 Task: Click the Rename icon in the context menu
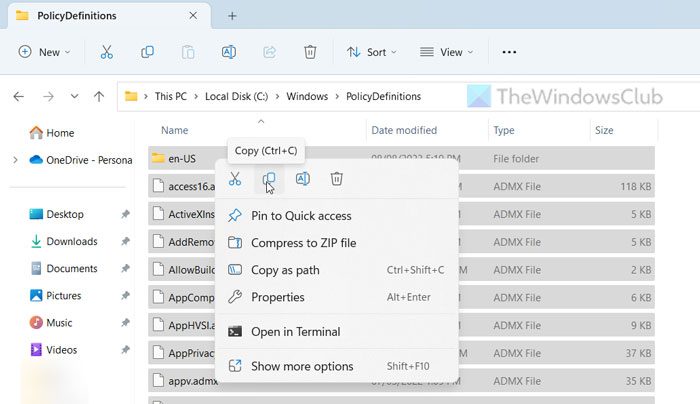point(303,179)
